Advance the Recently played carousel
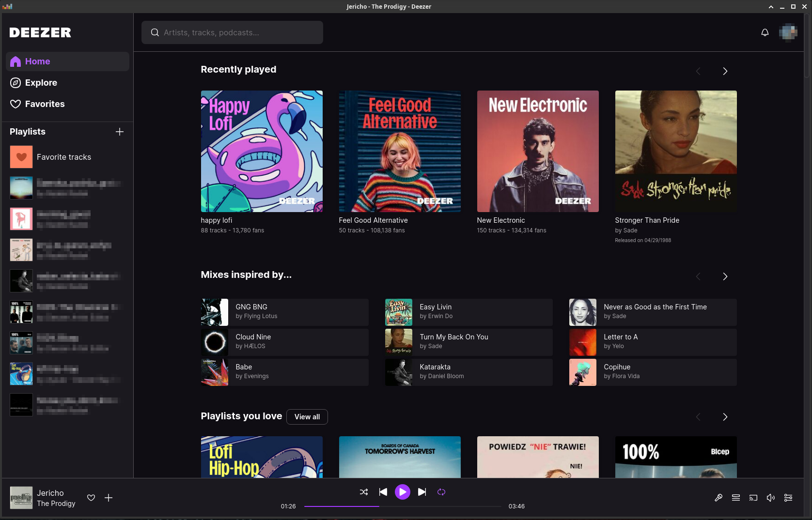Viewport: 812px width, 520px height. click(725, 71)
